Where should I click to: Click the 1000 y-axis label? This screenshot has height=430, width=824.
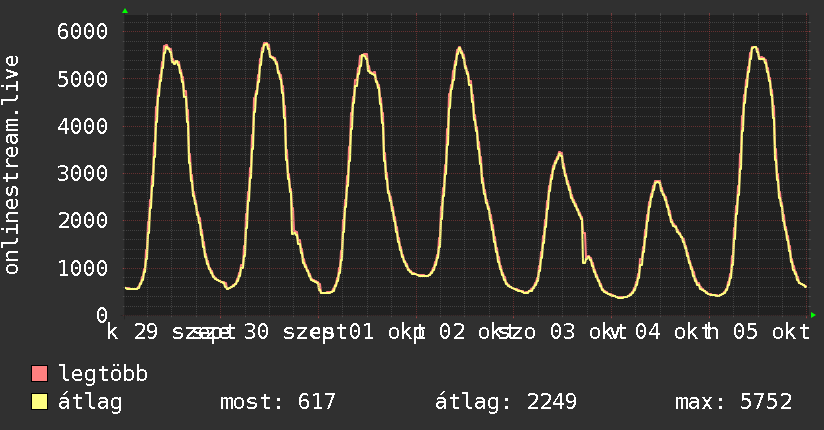[x=83, y=268]
